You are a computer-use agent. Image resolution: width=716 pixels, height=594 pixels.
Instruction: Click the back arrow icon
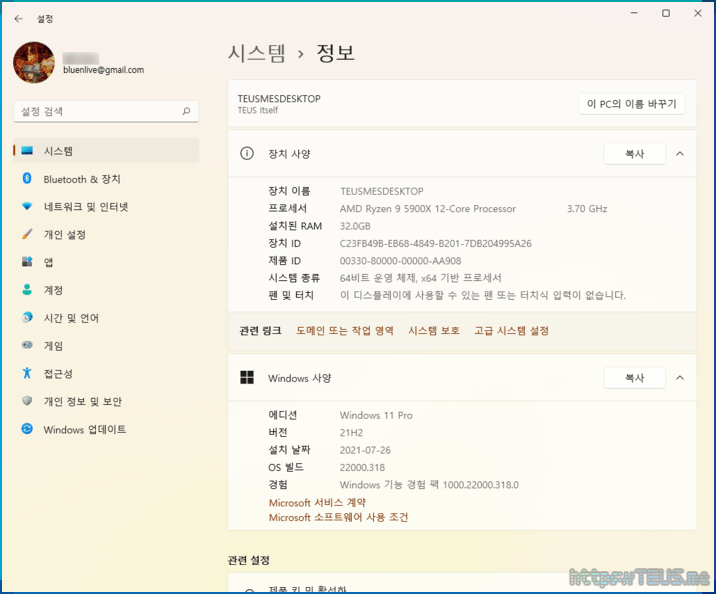pos(18,19)
